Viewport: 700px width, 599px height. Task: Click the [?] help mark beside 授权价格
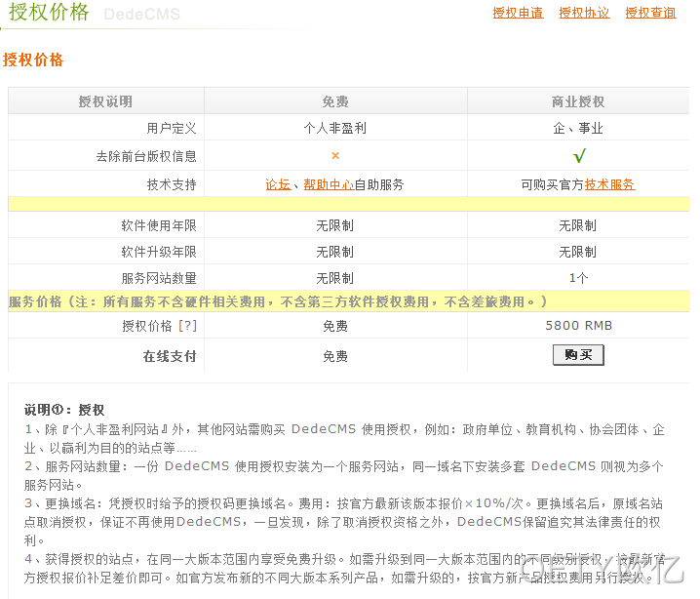(187, 326)
